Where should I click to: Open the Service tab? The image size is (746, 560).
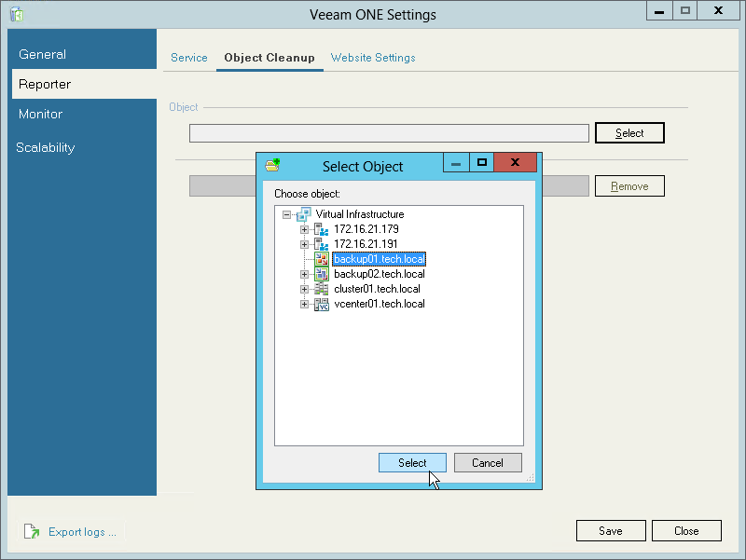[x=189, y=58]
